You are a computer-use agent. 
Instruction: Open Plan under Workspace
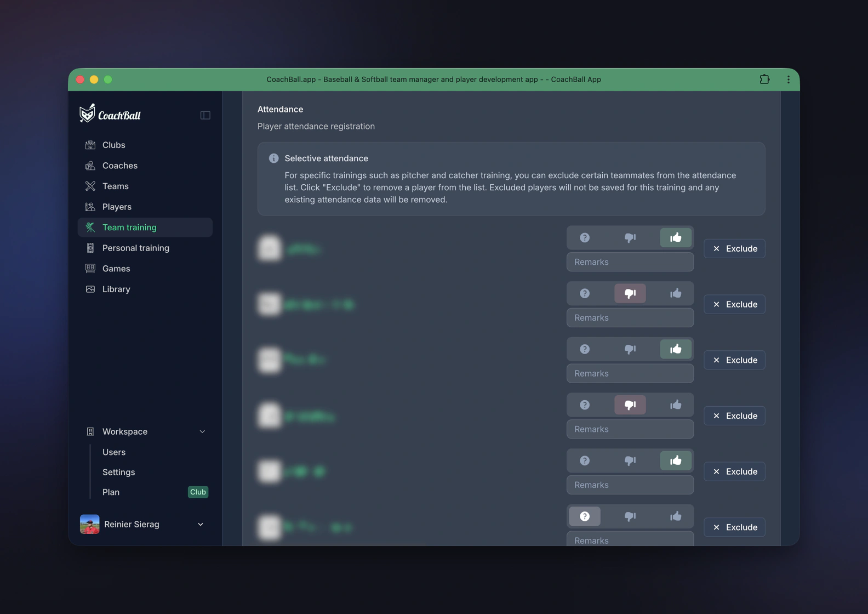pyautogui.click(x=111, y=492)
